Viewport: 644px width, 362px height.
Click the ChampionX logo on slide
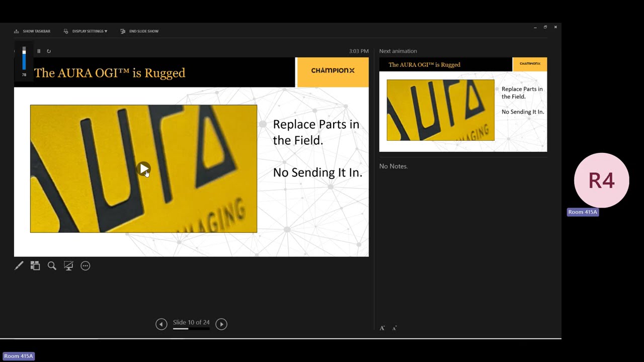(333, 71)
